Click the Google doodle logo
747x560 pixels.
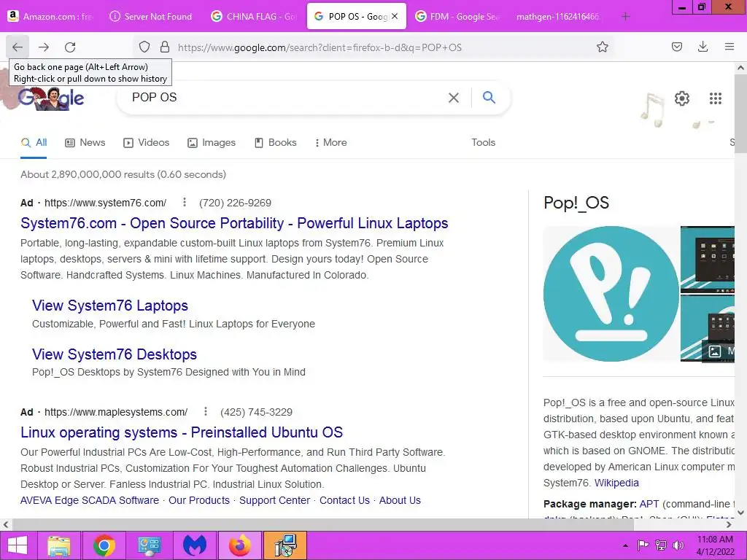pos(51,98)
